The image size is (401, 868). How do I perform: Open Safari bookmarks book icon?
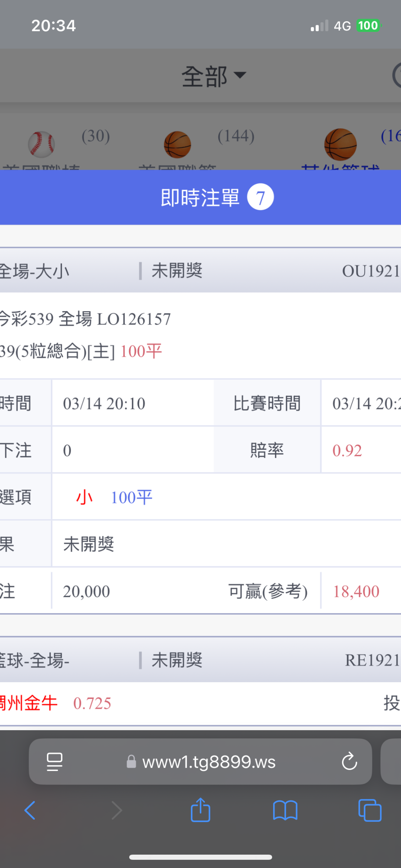(x=285, y=810)
